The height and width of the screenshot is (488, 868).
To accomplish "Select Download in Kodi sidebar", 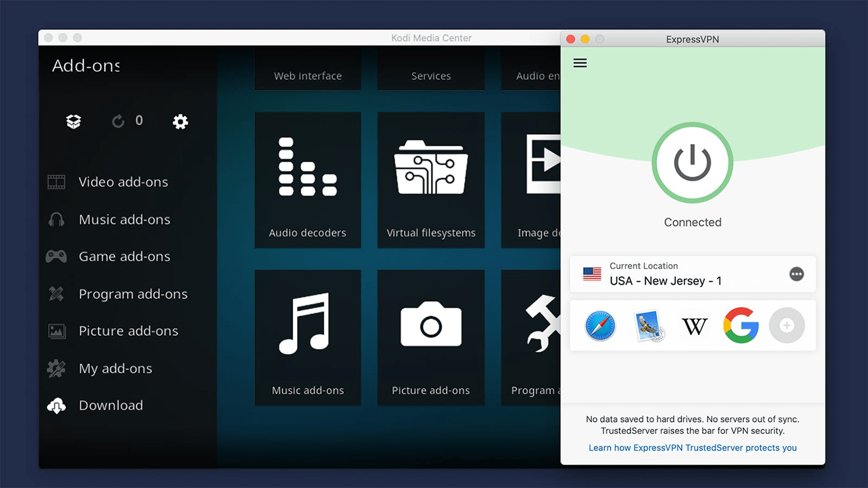I will (111, 406).
